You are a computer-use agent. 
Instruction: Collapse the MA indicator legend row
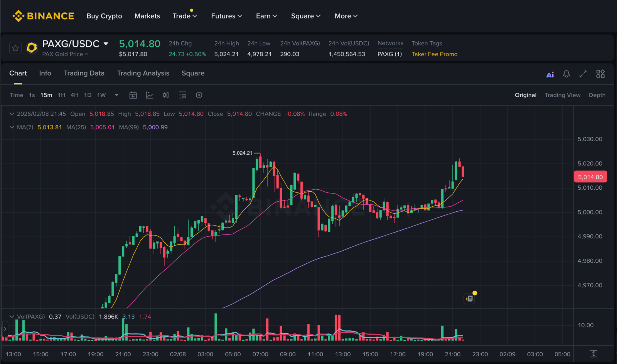(x=12, y=127)
